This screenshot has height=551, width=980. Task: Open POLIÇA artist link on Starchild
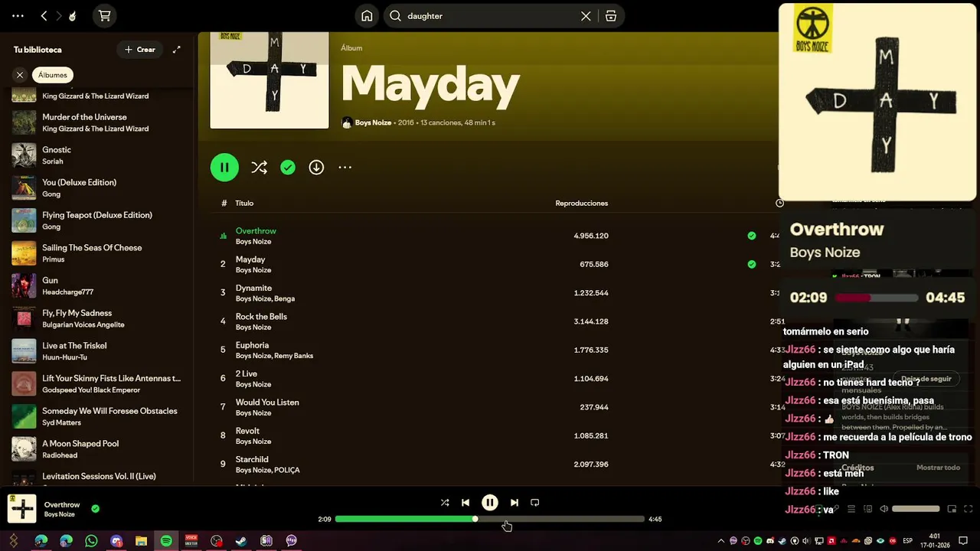(287, 471)
